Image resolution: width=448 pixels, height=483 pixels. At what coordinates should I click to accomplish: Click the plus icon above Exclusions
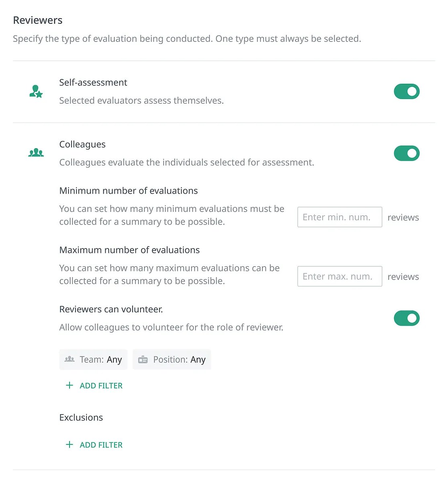pyautogui.click(x=70, y=386)
